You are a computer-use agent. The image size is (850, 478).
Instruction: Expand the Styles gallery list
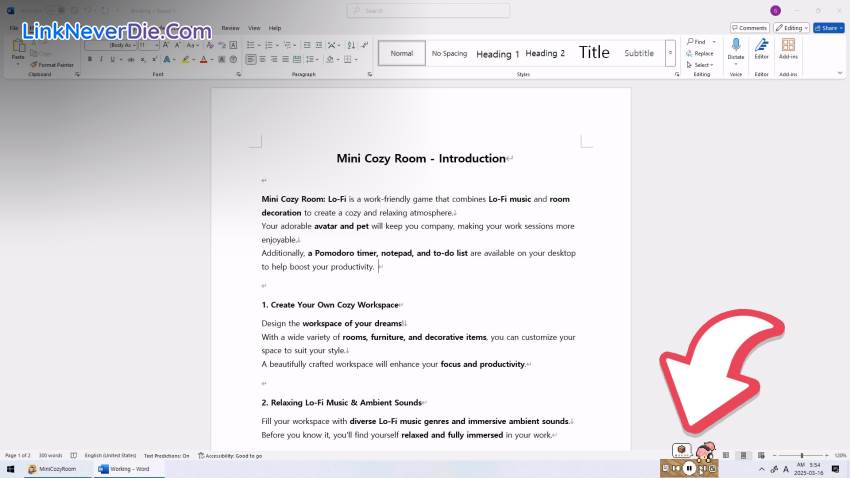(x=670, y=61)
